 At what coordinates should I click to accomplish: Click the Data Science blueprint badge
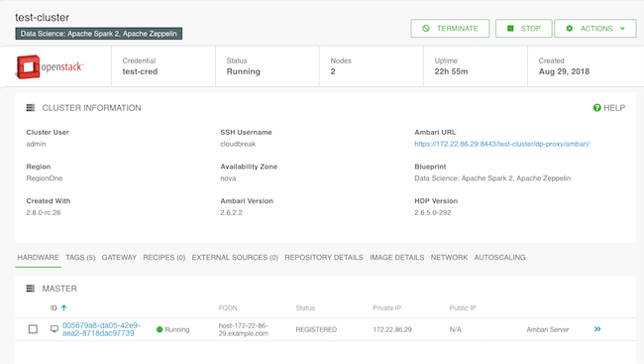point(98,34)
